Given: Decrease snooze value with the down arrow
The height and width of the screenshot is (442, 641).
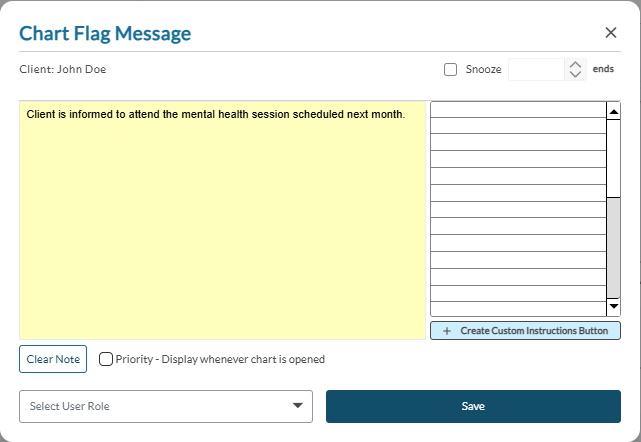Looking at the screenshot, I should pyautogui.click(x=574, y=76).
